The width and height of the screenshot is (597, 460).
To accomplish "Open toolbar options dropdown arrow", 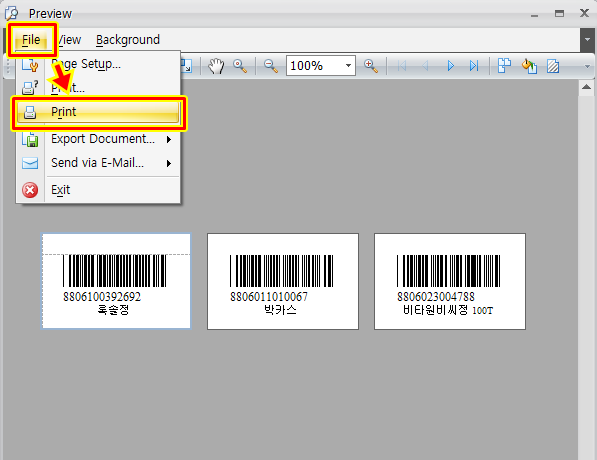I will click(587, 66).
